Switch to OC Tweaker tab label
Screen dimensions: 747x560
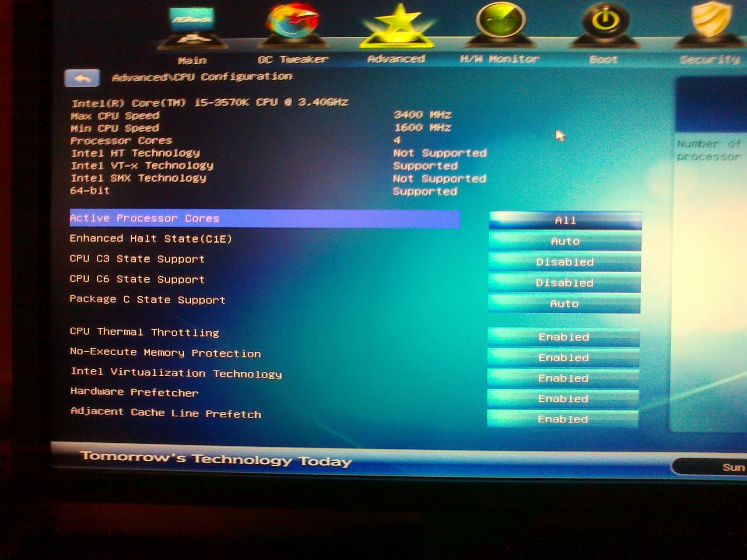pos(293,59)
